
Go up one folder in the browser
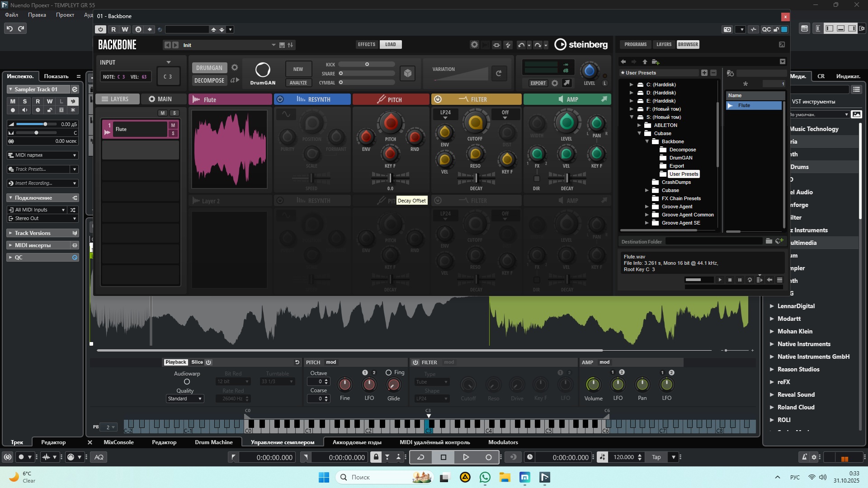pyautogui.click(x=645, y=61)
